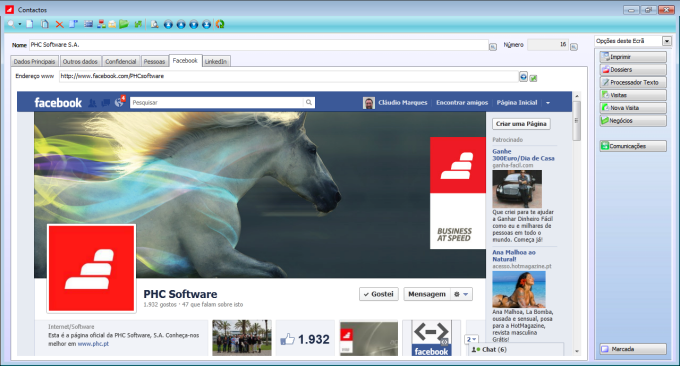Create a new blank record via toolbar
The image size is (680, 366).
(30, 24)
